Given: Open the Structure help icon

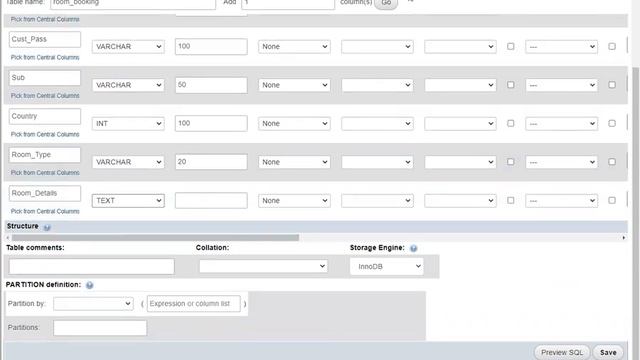Looking at the screenshot, I should (47, 227).
